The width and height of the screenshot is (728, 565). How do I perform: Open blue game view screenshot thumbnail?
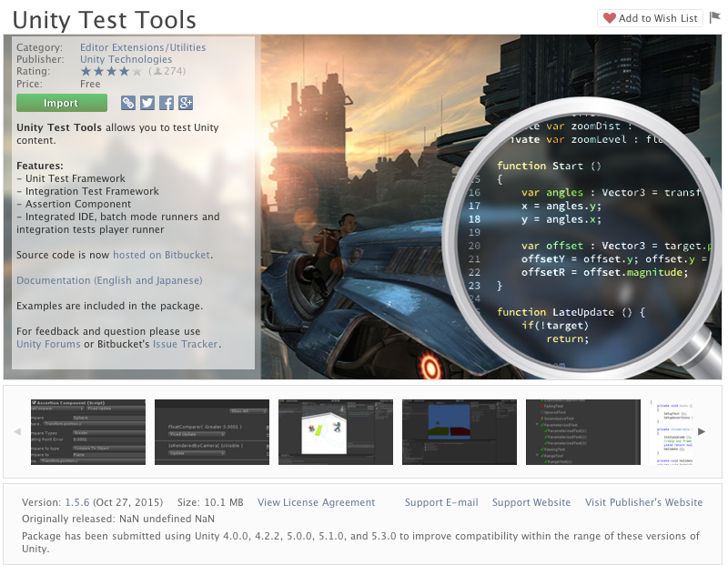point(460,432)
